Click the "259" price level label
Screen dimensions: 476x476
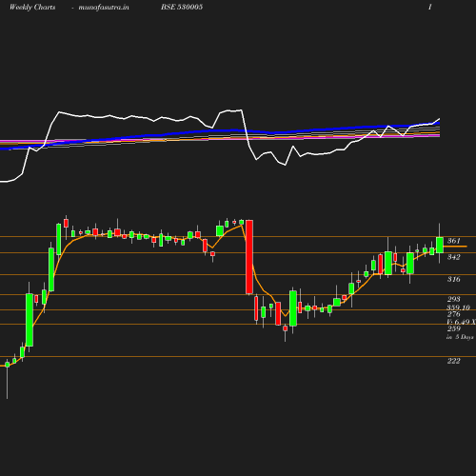pos(453,328)
